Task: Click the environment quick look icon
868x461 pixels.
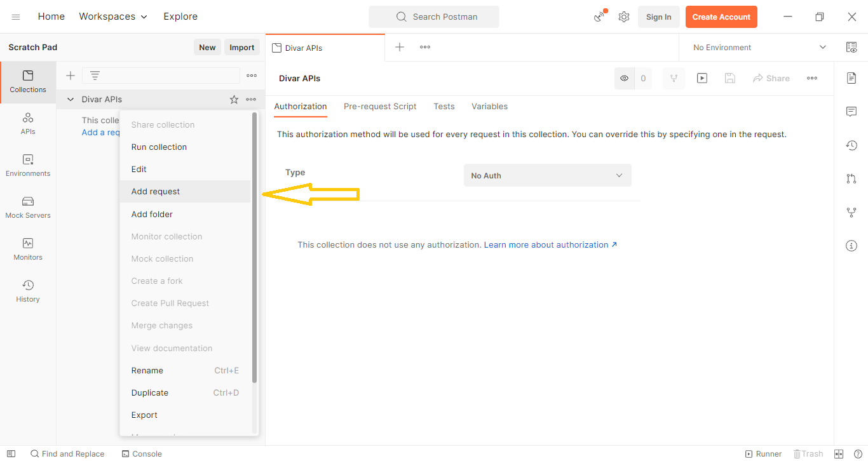Action: [851, 47]
